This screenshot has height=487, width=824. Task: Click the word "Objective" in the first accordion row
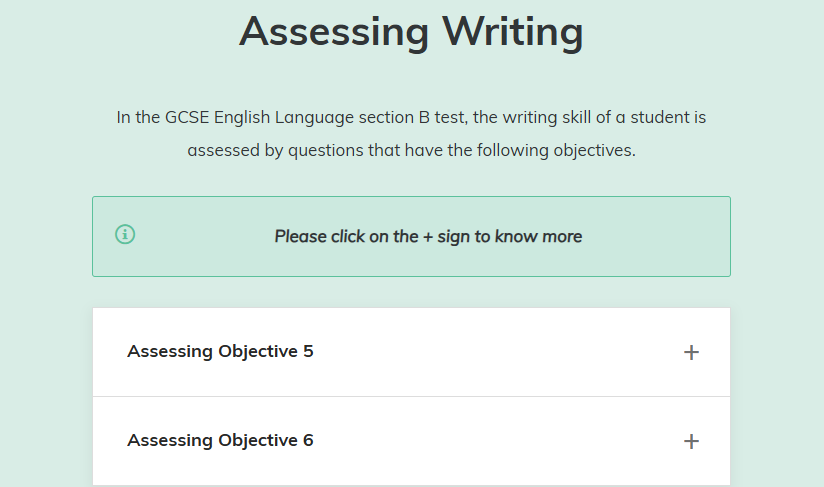[x=257, y=352]
